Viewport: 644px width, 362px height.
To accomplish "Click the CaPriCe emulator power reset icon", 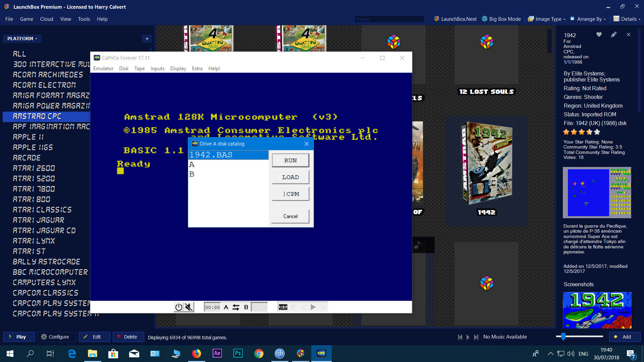I will pyautogui.click(x=179, y=307).
